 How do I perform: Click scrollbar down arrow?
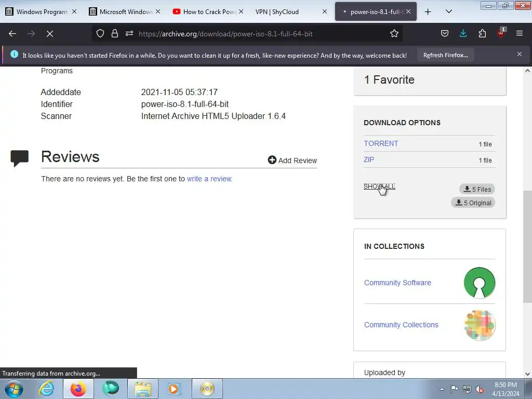[x=527, y=374]
